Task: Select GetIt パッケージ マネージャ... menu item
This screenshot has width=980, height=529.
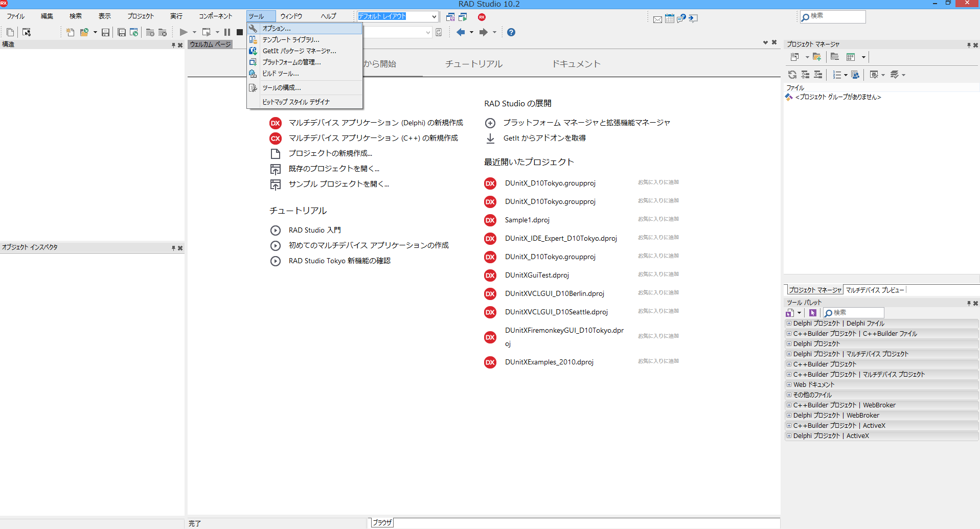Action: click(305, 51)
